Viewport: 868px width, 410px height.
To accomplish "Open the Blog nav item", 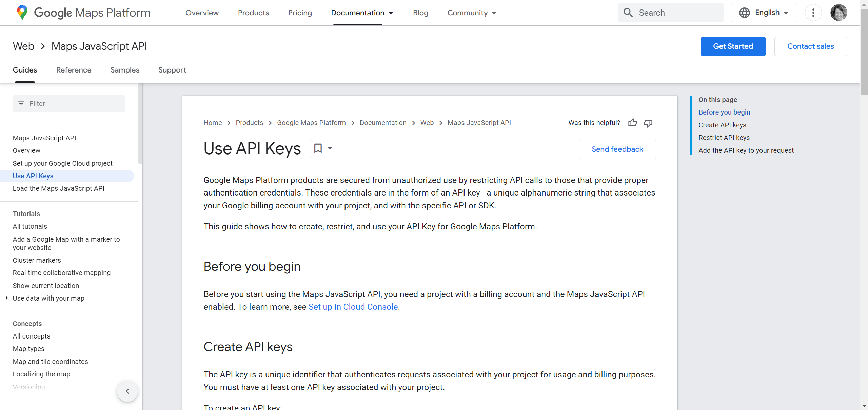I will coord(420,13).
